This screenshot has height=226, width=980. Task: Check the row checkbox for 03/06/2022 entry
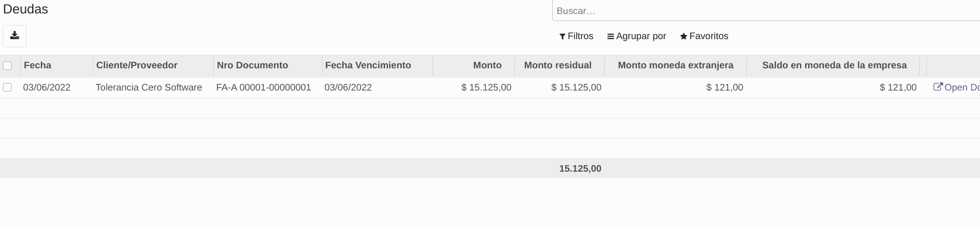pyautogui.click(x=7, y=87)
